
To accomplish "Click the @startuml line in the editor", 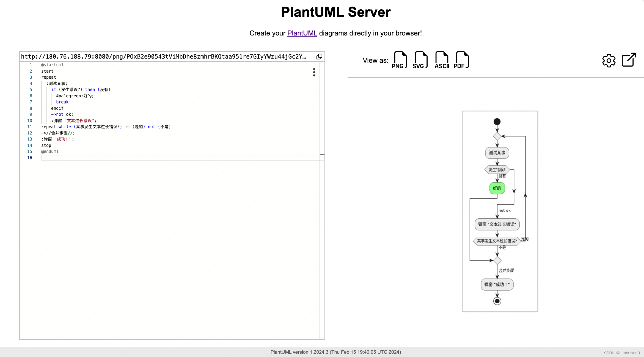I will coord(52,65).
